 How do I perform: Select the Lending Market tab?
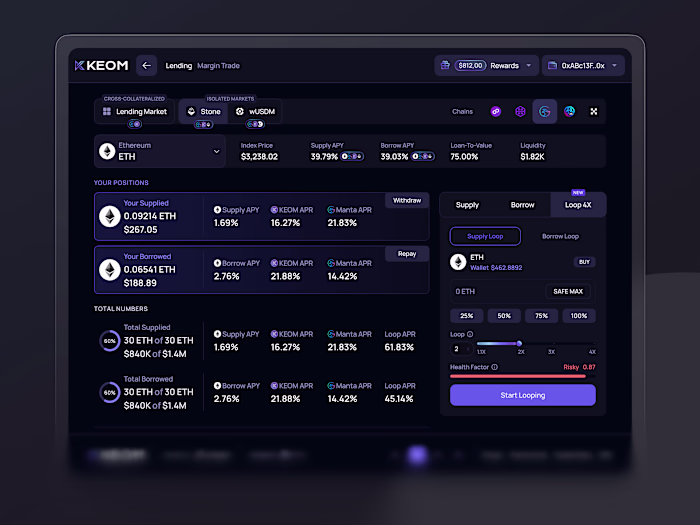coord(134,111)
